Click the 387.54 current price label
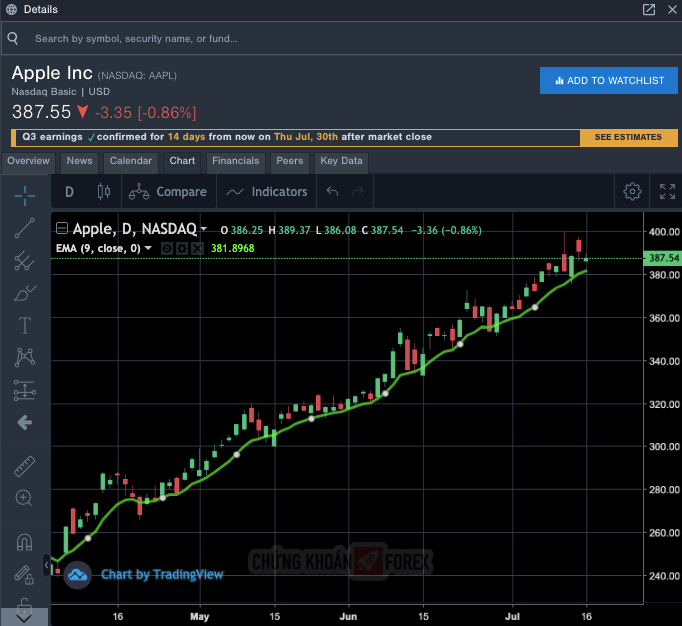682x626 pixels. (662, 258)
